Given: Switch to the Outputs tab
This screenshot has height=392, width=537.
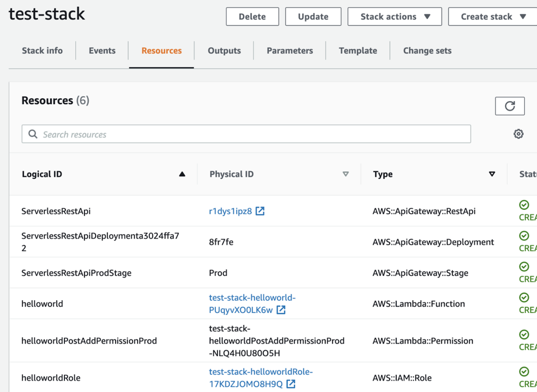Looking at the screenshot, I should [224, 50].
